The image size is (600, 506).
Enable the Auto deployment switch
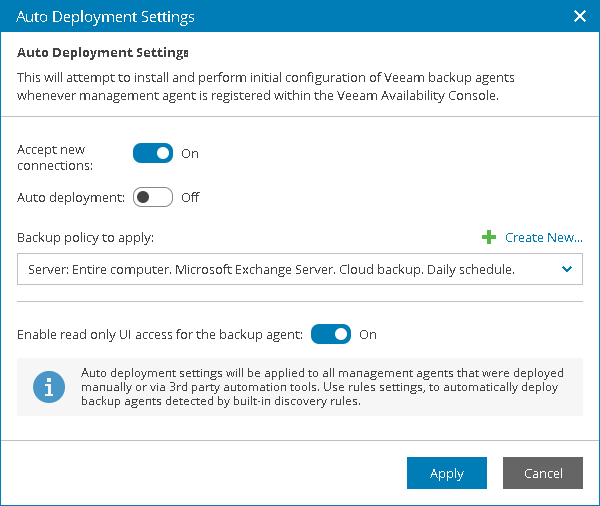point(153,197)
